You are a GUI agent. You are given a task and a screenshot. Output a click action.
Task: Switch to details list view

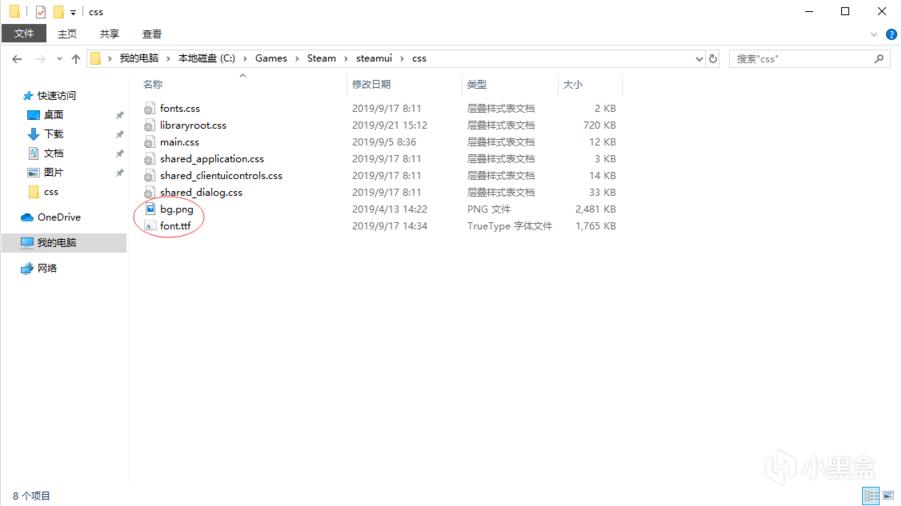click(871, 495)
